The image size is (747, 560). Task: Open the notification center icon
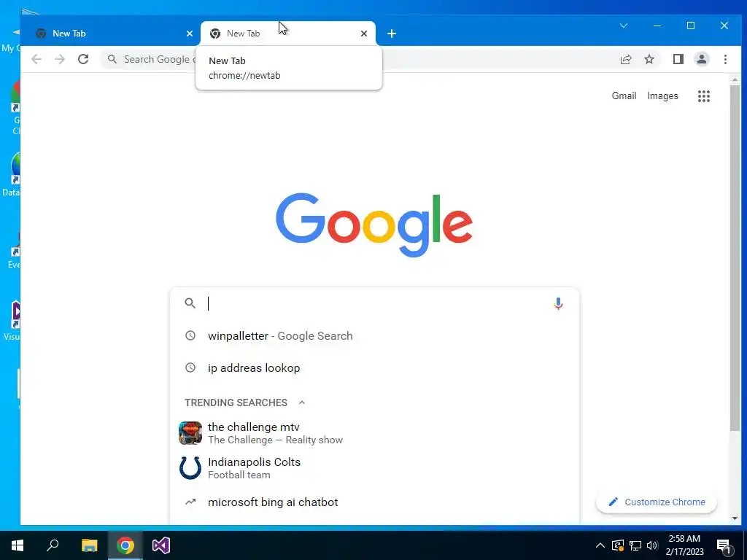click(x=724, y=546)
